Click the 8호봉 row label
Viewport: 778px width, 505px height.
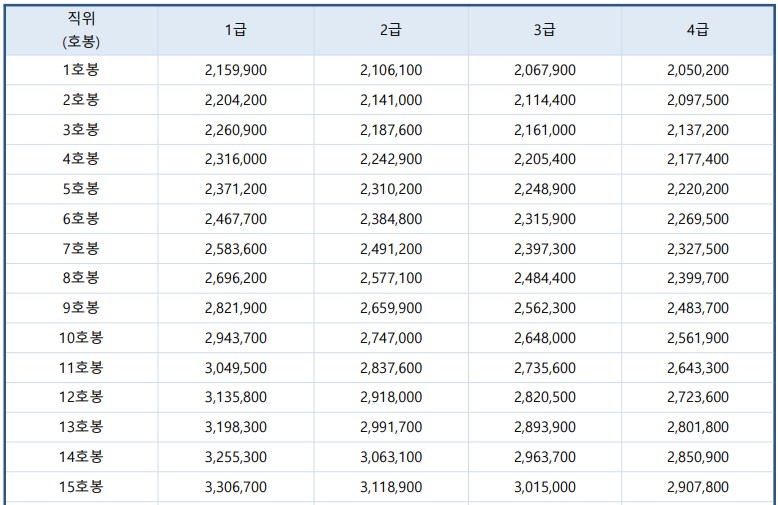point(81,278)
